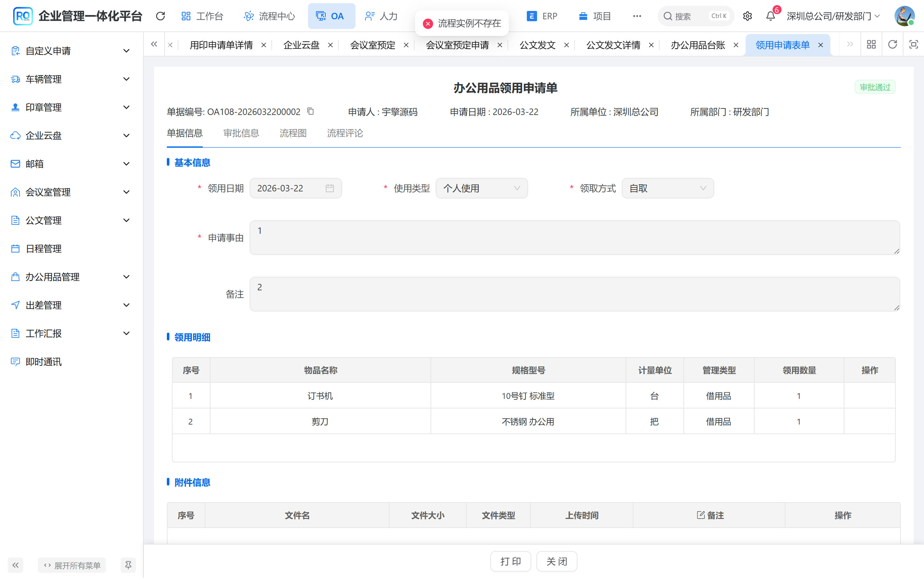Open the settings gear icon
Image resolution: width=924 pixels, height=578 pixels.
pos(747,16)
